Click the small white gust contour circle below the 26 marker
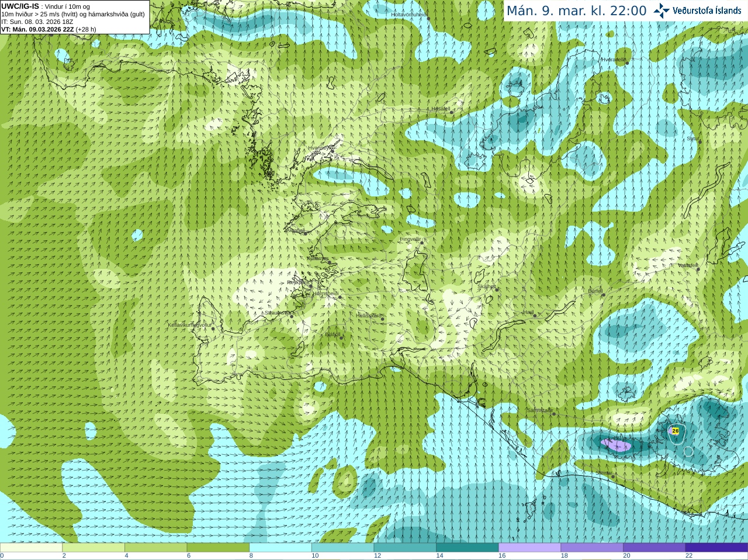Image resolution: width=748 pixels, height=560 pixels. point(688,451)
